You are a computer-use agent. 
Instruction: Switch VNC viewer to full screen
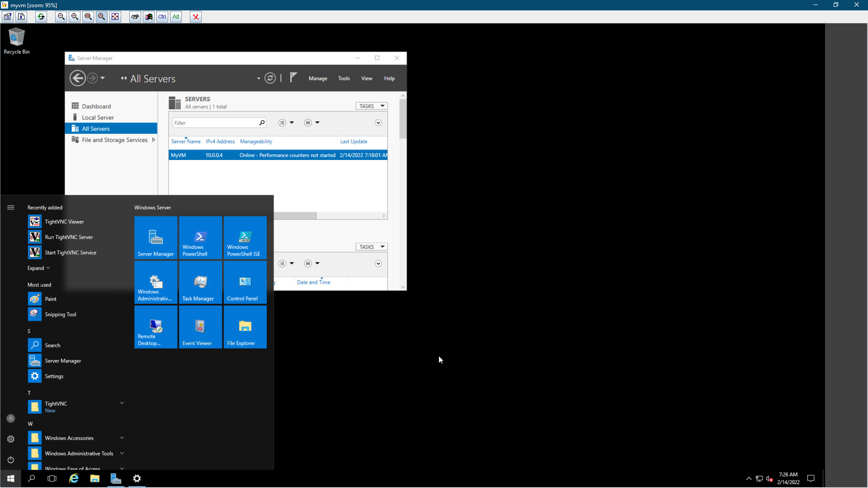[x=115, y=17]
